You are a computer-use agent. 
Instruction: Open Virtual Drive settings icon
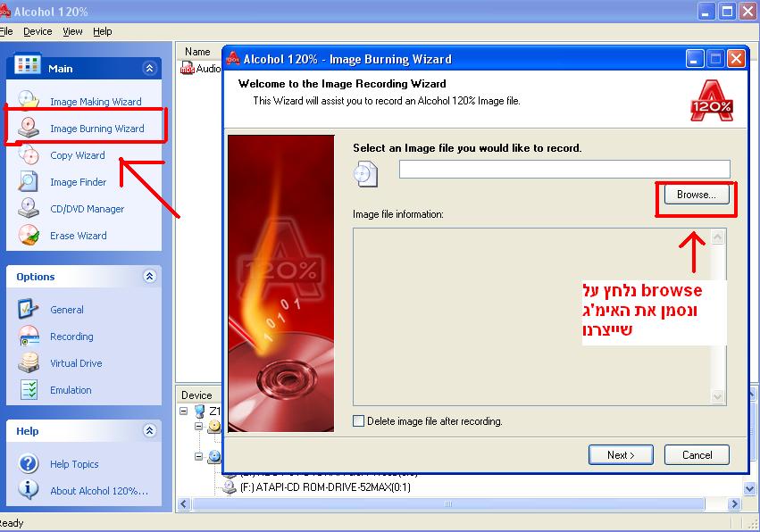[x=29, y=362]
